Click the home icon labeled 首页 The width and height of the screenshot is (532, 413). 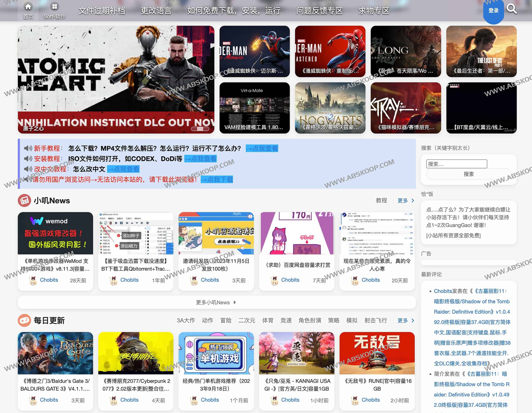[x=28, y=7]
